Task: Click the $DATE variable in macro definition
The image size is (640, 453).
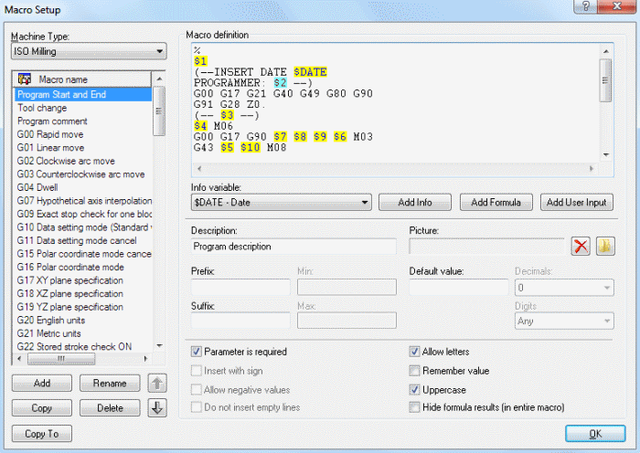Action: pos(310,72)
